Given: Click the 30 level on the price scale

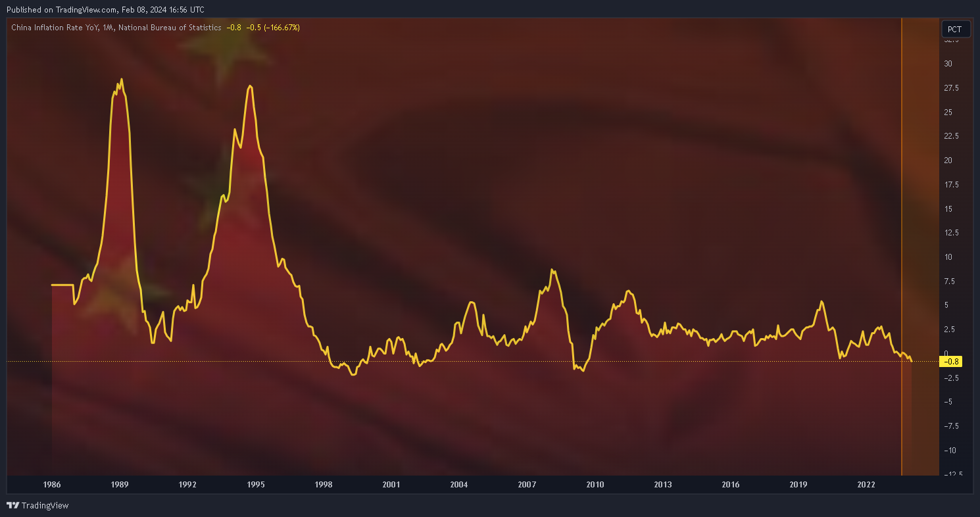Looking at the screenshot, I should [x=948, y=64].
